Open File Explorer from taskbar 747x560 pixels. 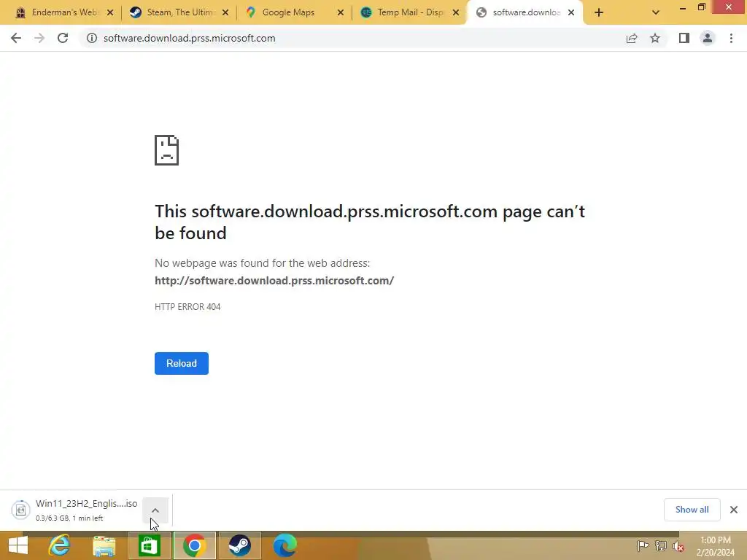click(x=104, y=546)
